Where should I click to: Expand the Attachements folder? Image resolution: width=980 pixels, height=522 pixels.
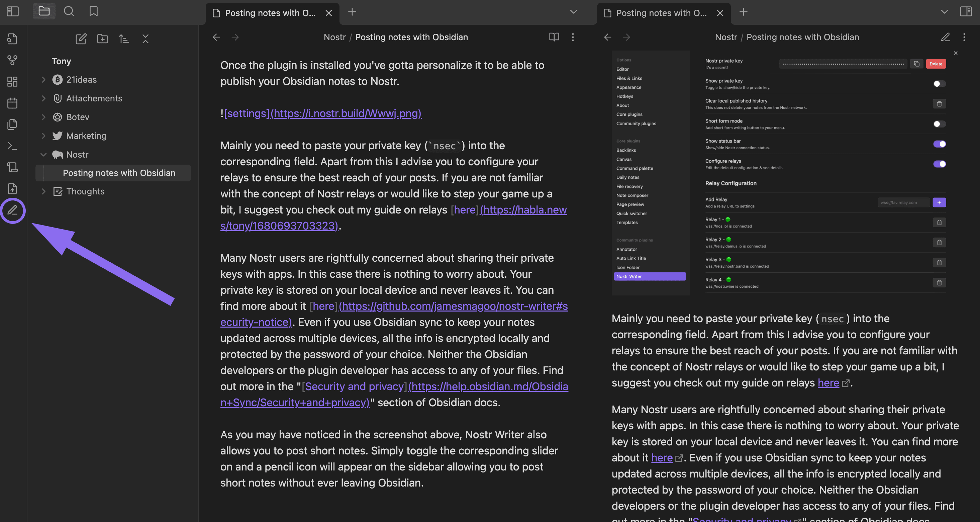click(x=43, y=98)
